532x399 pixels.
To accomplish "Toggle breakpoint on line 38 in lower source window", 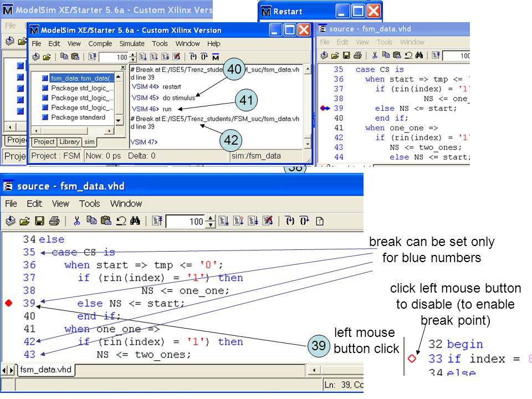I will click(29, 291).
